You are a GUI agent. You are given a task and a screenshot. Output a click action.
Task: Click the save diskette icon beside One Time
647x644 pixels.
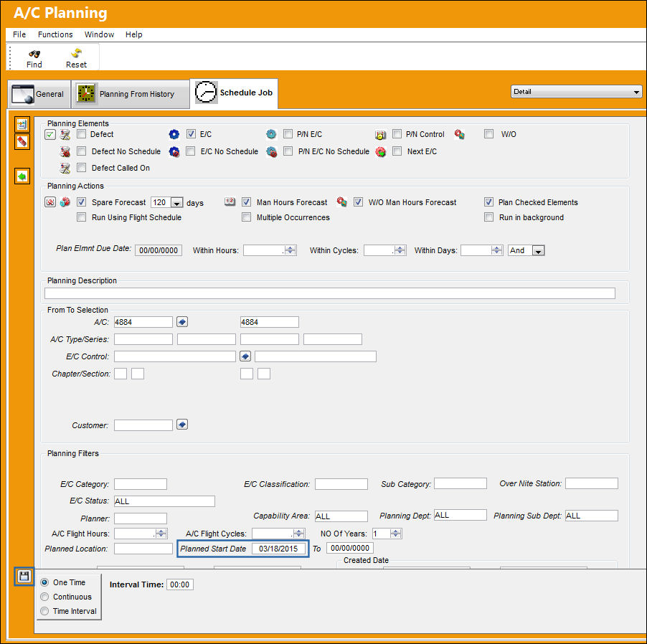[x=24, y=576]
